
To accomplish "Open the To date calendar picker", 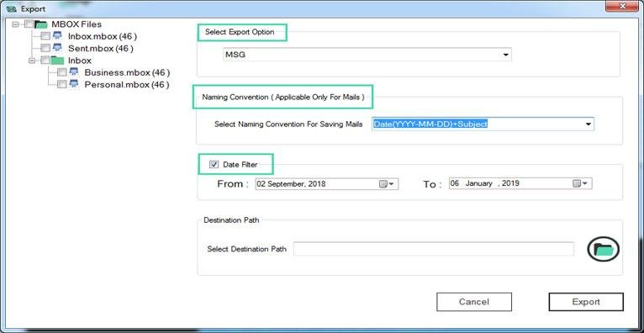I will click(581, 183).
